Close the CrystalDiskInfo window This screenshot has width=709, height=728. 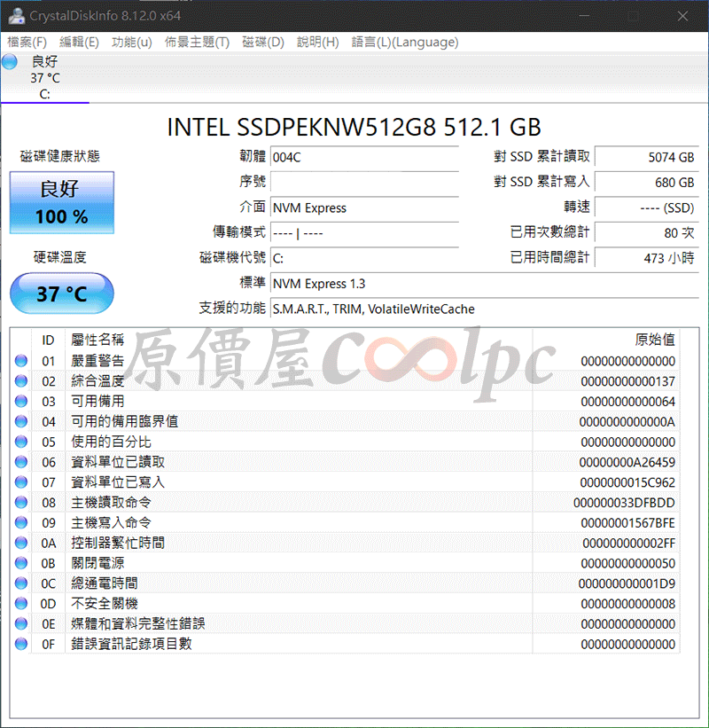682,16
